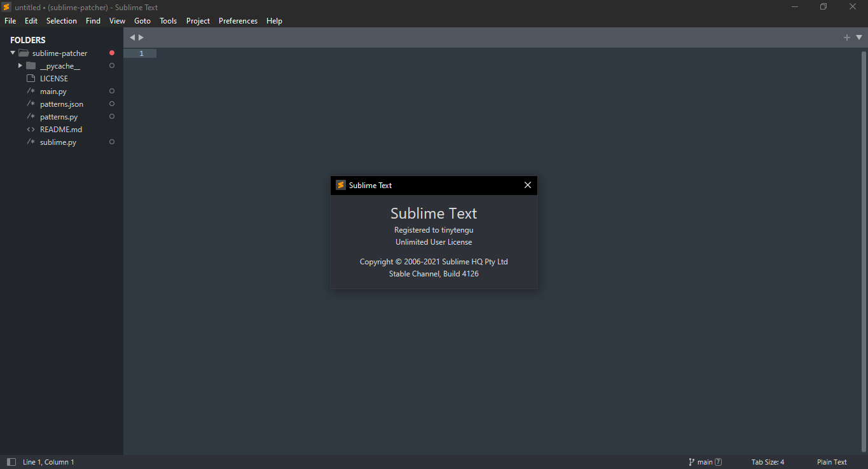The width and height of the screenshot is (868, 469).
Task: Open the Plain Text syntax selector
Action: pyautogui.click(x=832, y=462)
